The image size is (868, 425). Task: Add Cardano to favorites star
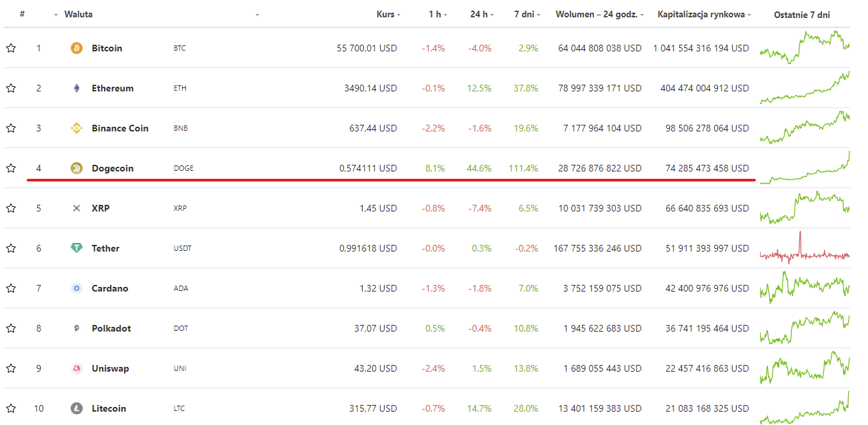(11, 288)
